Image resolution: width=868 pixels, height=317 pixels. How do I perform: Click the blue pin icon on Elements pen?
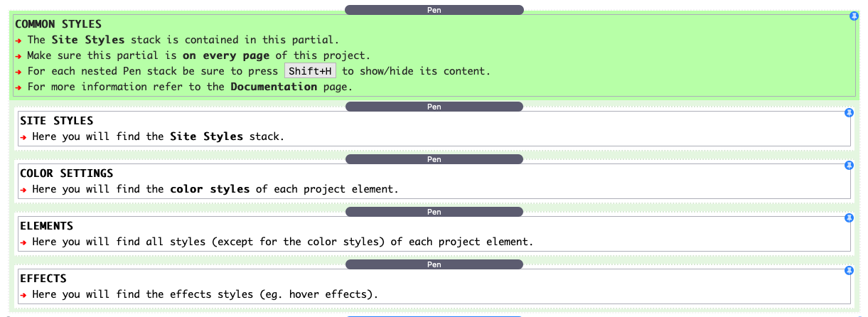(848, 217)
